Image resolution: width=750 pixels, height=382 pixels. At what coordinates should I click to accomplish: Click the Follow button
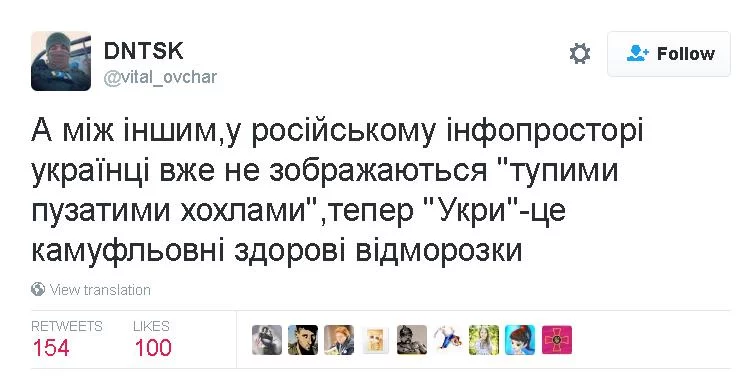coord(669,54)
